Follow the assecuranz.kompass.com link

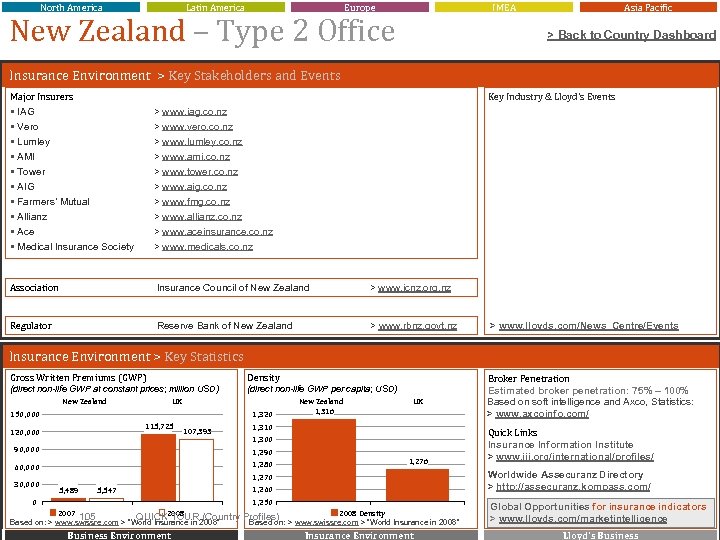(x=573, y=487)
